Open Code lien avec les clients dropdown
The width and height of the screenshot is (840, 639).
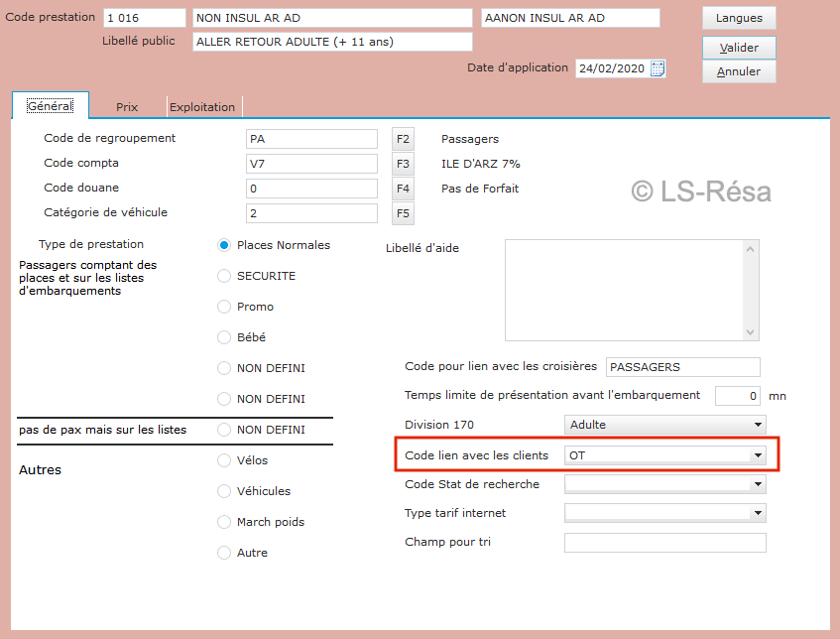click(758, 455)
